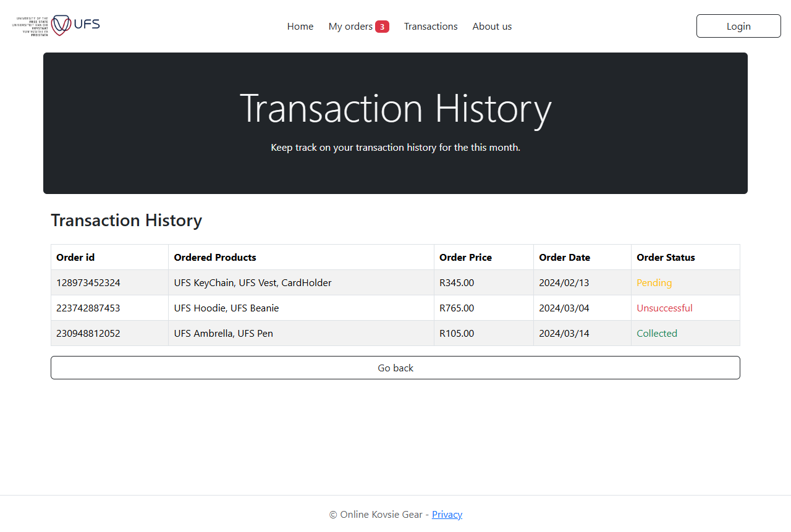The width and height of the screenshot is (791, 532).
Task: Click the Online Kovsie Gear copyright text
Action: 376,514
